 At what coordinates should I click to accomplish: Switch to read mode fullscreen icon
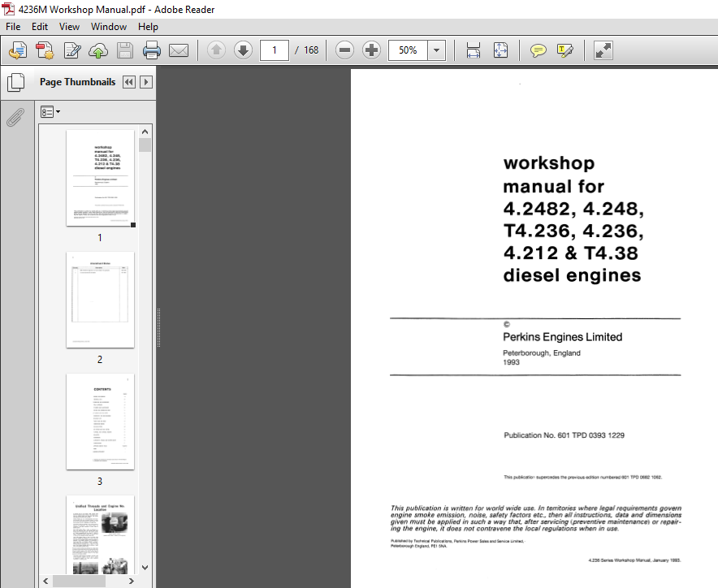(x=603, y=50)
